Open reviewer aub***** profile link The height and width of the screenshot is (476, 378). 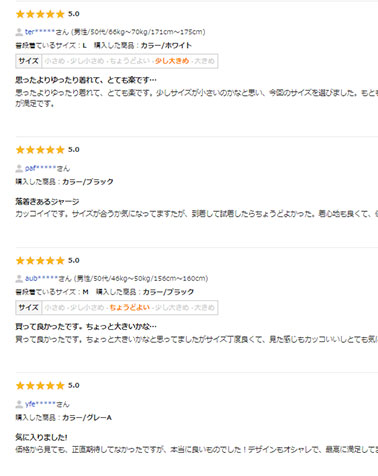click(x=41, y=279)
